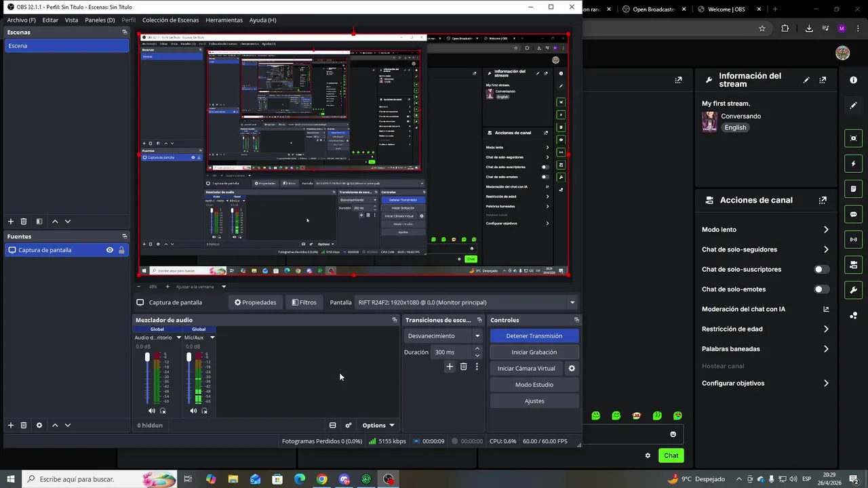The height and width of the screenshot is (488, 868).
Task: Open the Herramientas menu
Action: (x=224, y=20)
